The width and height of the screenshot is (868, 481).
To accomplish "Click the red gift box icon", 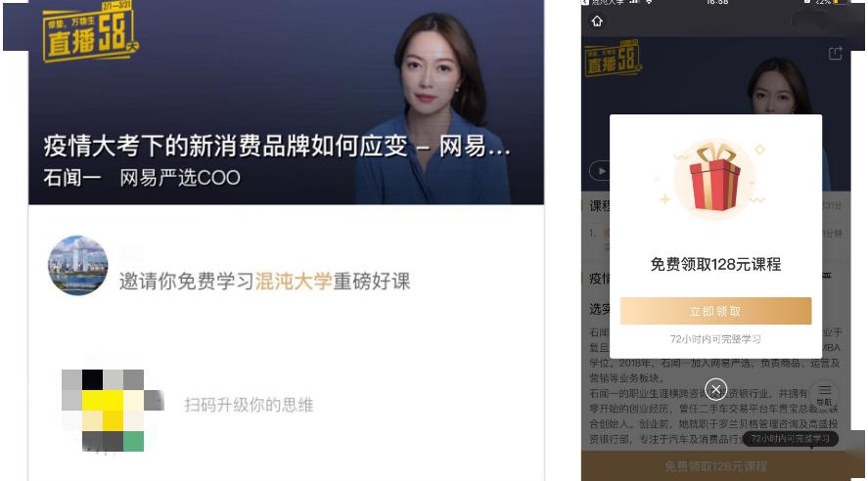I will 714,178.
